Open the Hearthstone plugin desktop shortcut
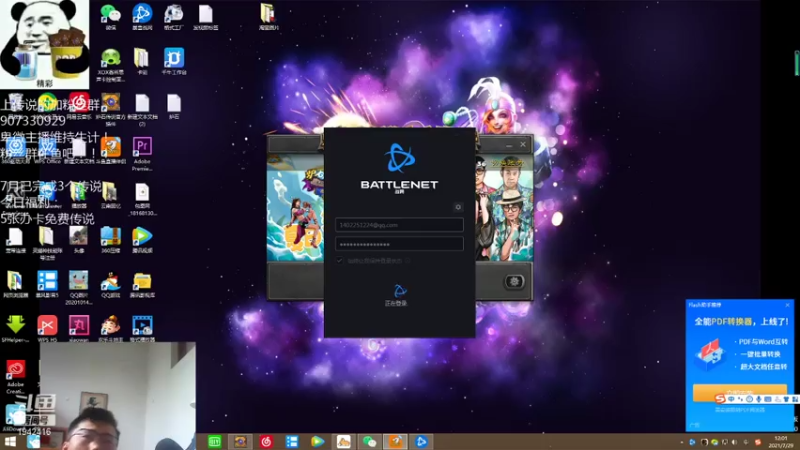 click(111, 109)
